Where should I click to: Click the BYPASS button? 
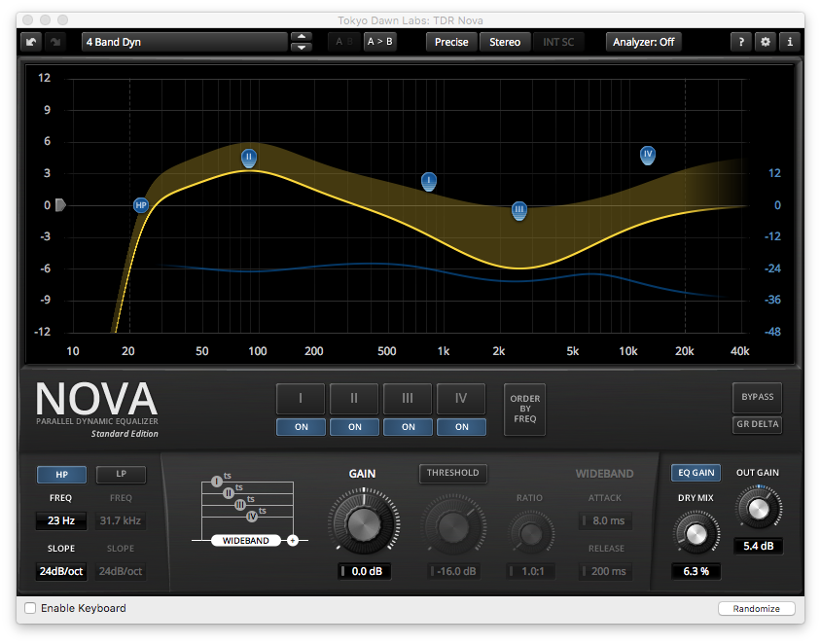click(757, 397)
